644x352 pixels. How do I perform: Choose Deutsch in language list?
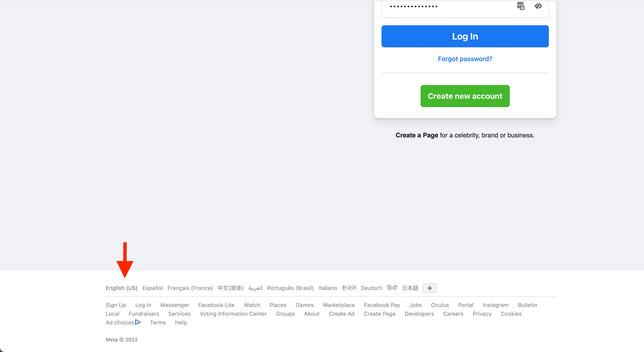(x=371, y=288)
